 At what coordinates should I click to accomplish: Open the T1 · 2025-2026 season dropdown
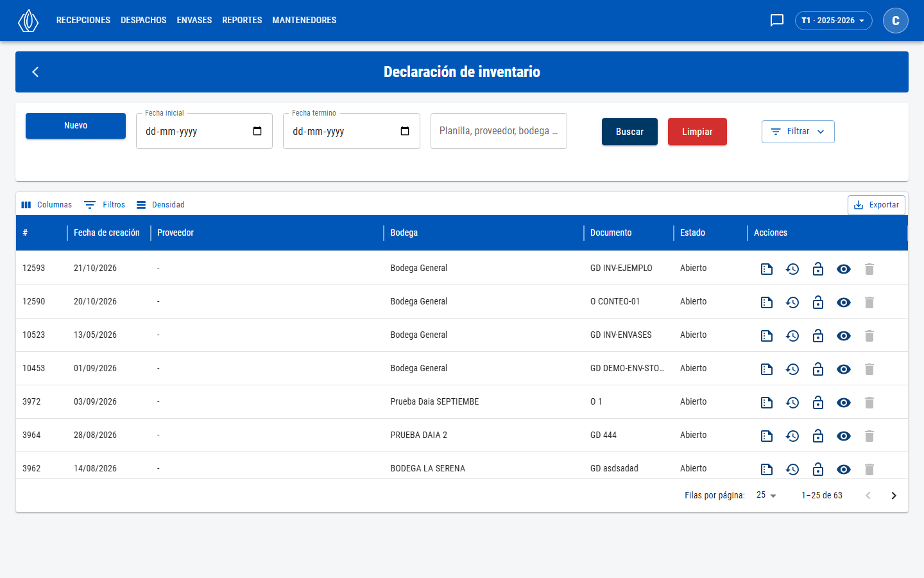(x=834, y=21)
